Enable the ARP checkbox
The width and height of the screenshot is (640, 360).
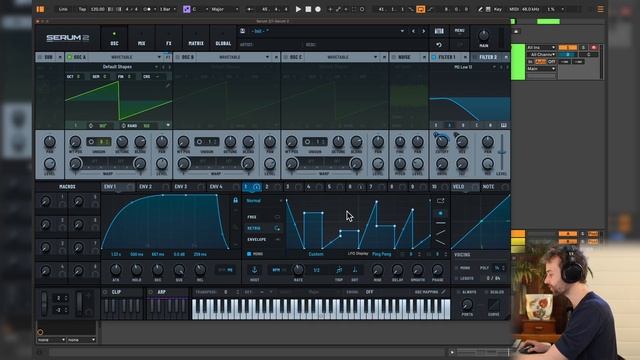[151, 292]
